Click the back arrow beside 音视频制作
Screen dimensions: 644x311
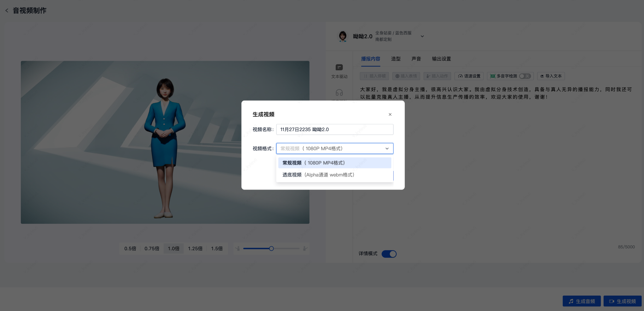click(x=7, y=10)
